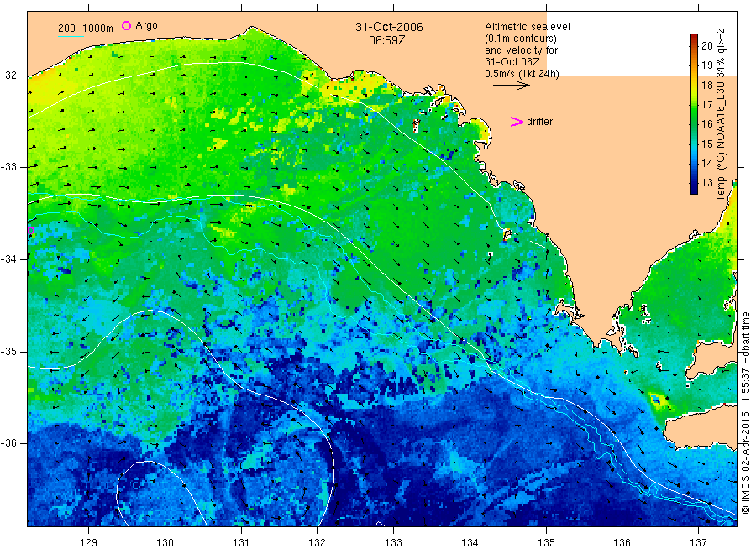The image size is (756, 554).
Task: Click the velocity scale arrow in legend
Action: click(511, 86)
